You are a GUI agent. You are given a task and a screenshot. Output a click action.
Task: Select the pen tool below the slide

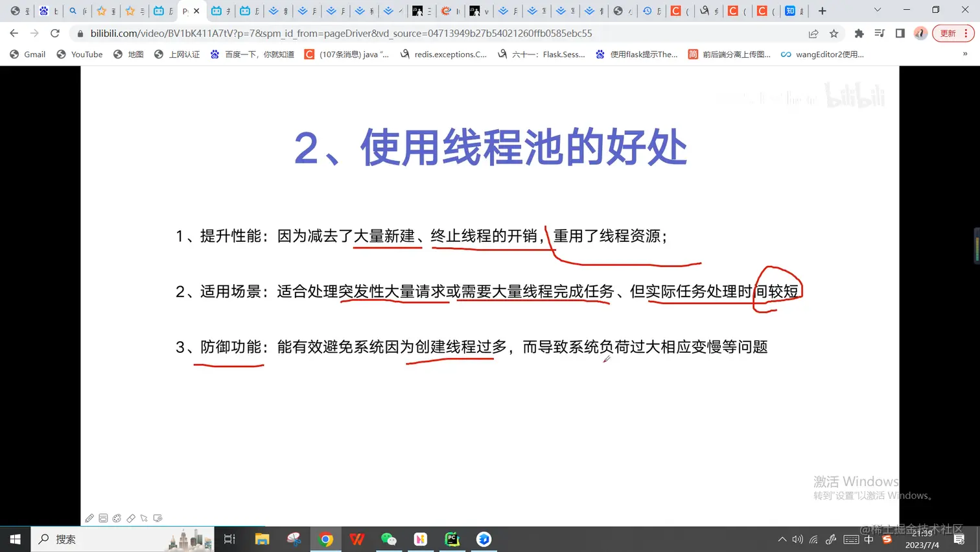(x=89, y=518)
